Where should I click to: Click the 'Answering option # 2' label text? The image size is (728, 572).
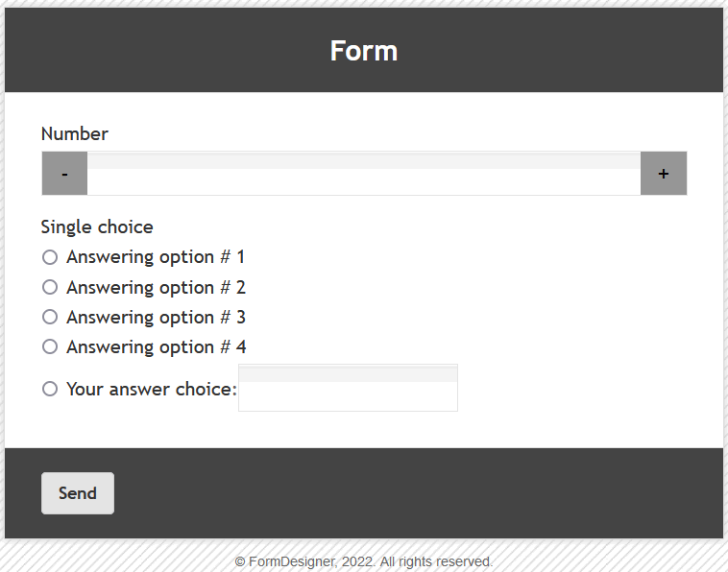click(x=156, y=287)
